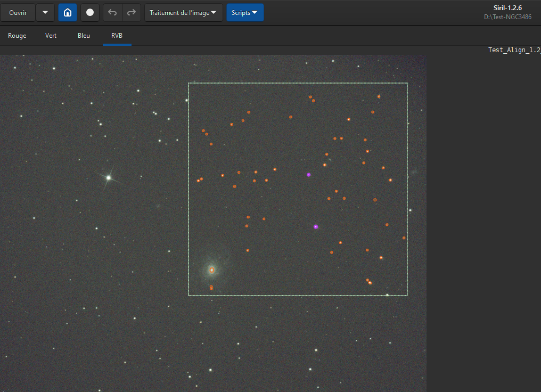Click the Test_Align_1.2 file name label
Image resolution: width=541 pixels, height=392 pixels.
coord(514,50)
